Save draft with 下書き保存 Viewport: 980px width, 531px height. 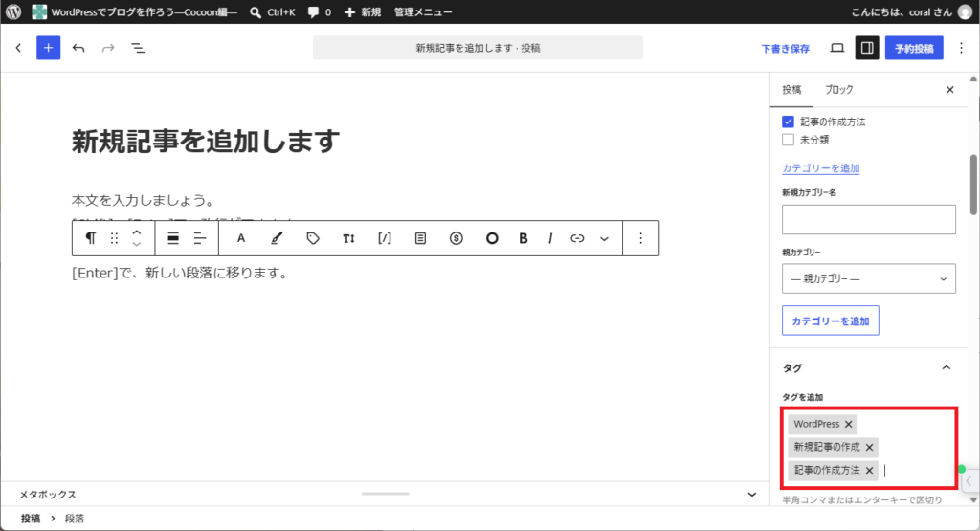point(785,49)
